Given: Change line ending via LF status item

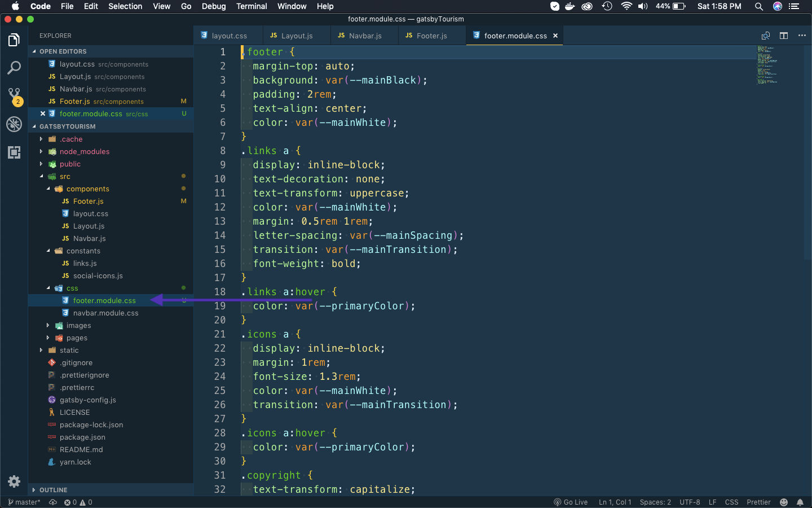Looking at the screenshot, I should pos(712,502).
